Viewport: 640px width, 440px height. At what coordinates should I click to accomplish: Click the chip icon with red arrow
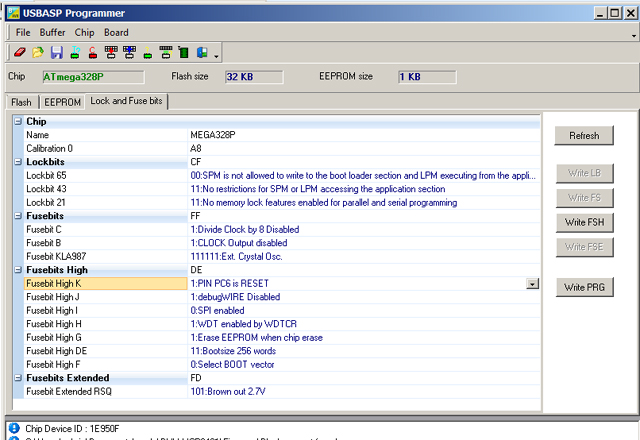click(111, 52)
